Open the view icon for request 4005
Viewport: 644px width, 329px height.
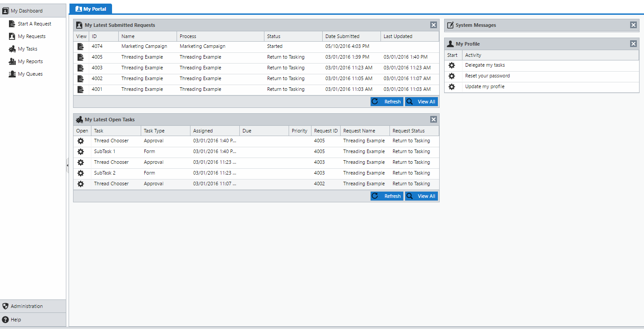(x=81, y=57)
